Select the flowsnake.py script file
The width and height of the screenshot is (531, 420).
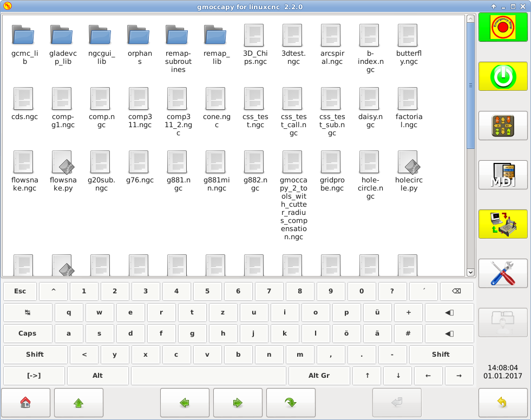coord(63,170)
